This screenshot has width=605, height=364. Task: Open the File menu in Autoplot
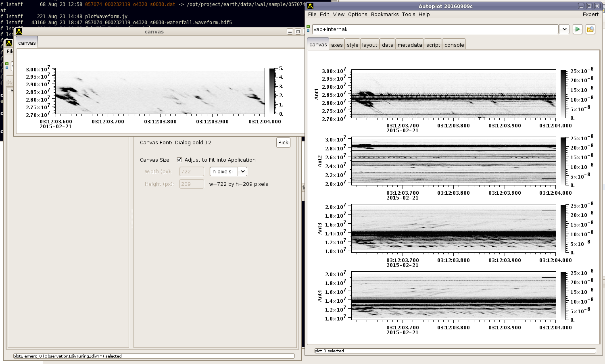point(312,14)
